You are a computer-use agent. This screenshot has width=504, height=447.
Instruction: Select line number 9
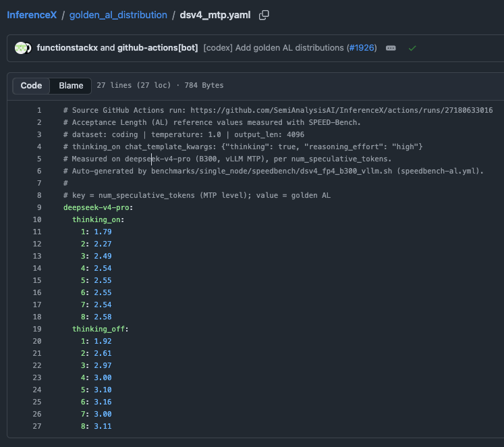(39, 207)
